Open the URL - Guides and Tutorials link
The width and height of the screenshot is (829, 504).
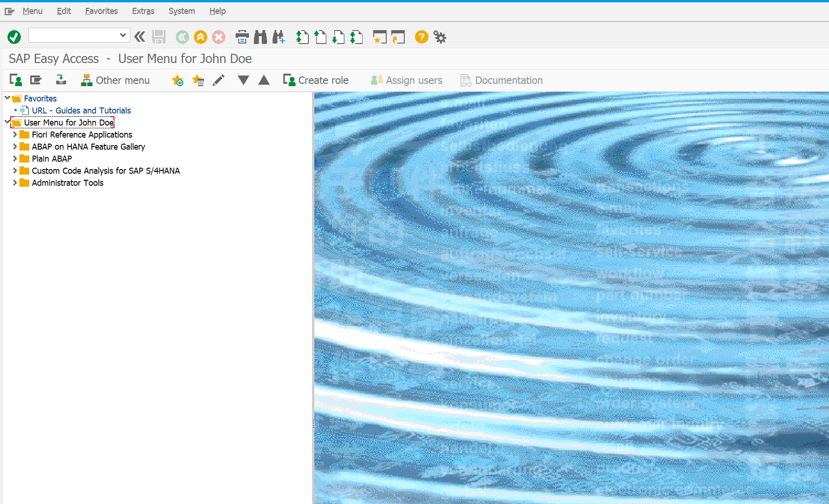(x=81, y=111)
